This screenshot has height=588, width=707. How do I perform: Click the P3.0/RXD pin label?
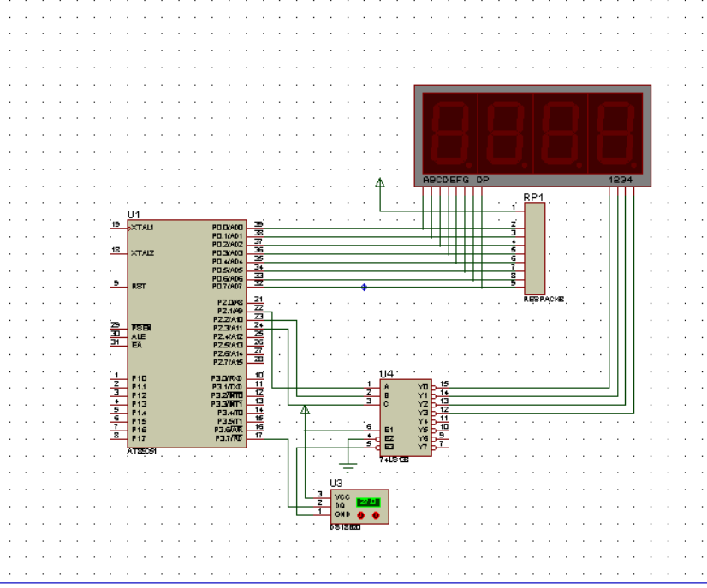pyautogui.click(x=227, y=379)
